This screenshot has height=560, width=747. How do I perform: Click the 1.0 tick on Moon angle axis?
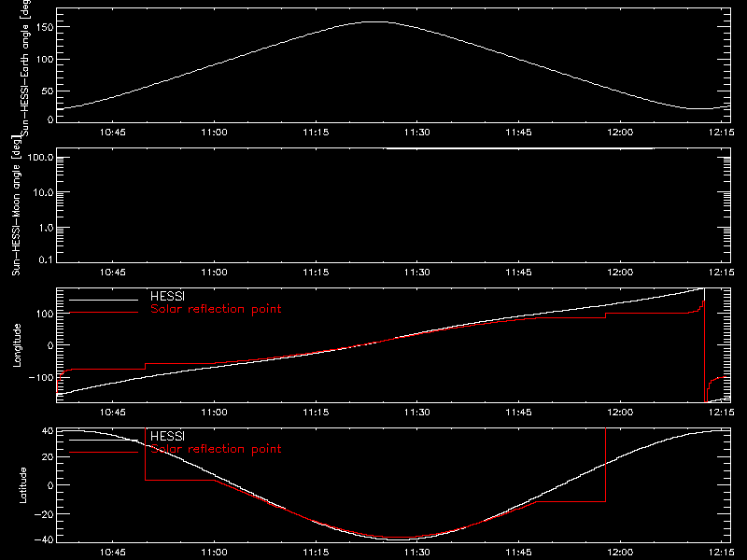tap(46, 228)
